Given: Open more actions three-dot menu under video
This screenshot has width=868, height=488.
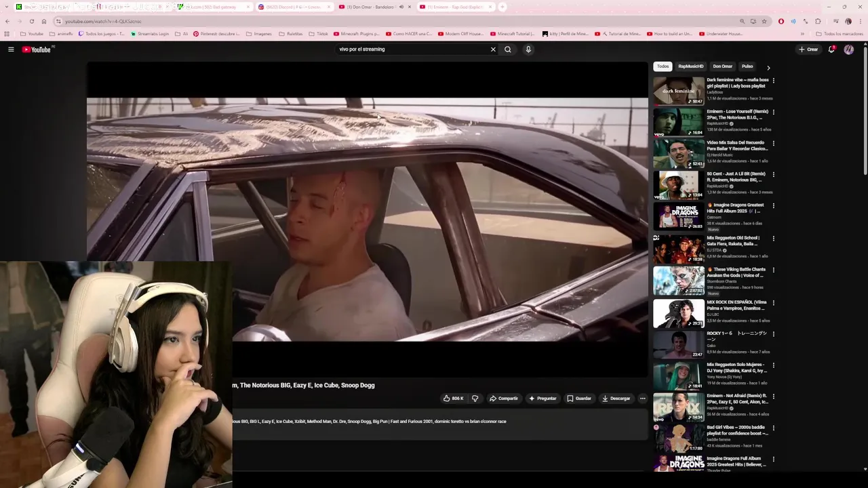Looking at the screenshot, I should click(643, 399).
